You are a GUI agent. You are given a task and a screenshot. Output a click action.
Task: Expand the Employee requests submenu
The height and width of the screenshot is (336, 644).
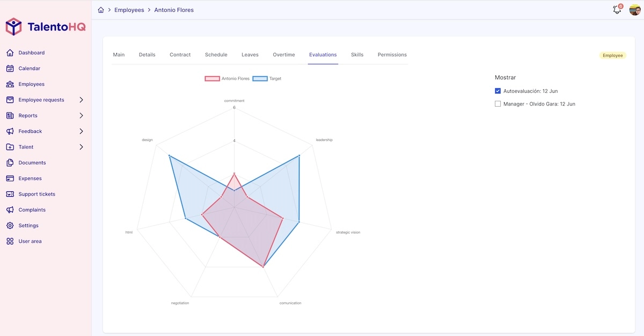tap(81, 100)
